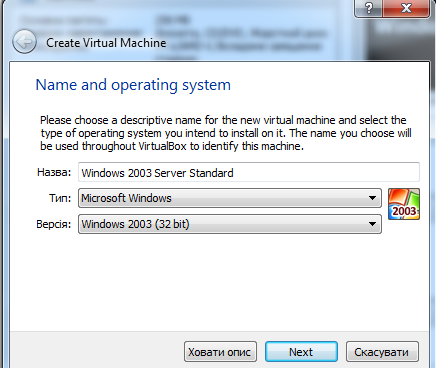Click the Тип: label
The height and width of the screenshot is (368, 436).
tap(60, 198)
